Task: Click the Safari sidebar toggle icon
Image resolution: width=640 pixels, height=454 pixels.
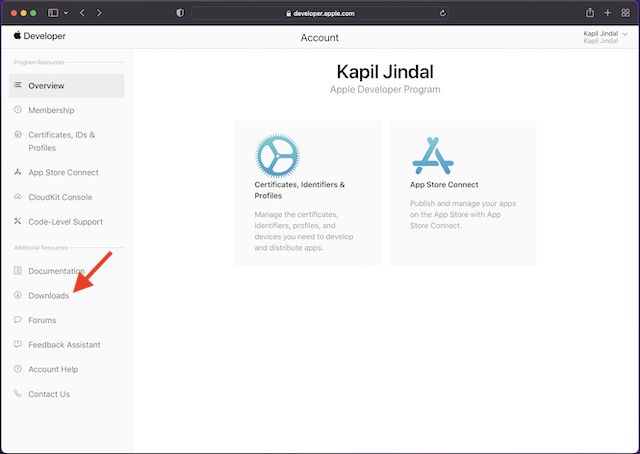Action: click(53, 13)
